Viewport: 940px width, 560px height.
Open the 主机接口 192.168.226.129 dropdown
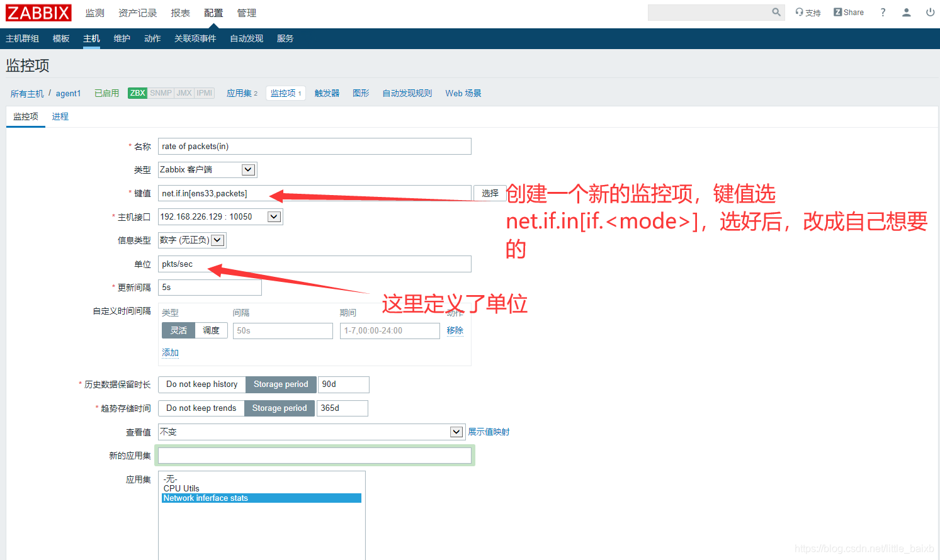(x=220, y=217)
